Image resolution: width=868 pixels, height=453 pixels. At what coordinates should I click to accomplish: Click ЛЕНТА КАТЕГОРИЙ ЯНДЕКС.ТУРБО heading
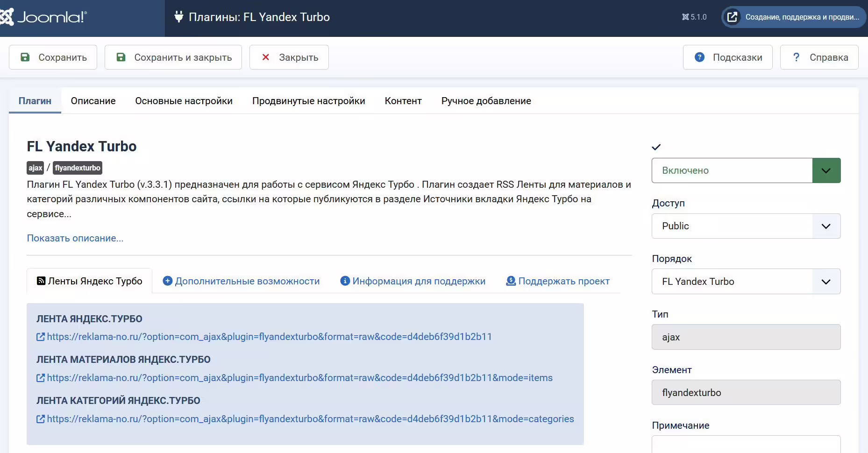(x=118, y=401)
